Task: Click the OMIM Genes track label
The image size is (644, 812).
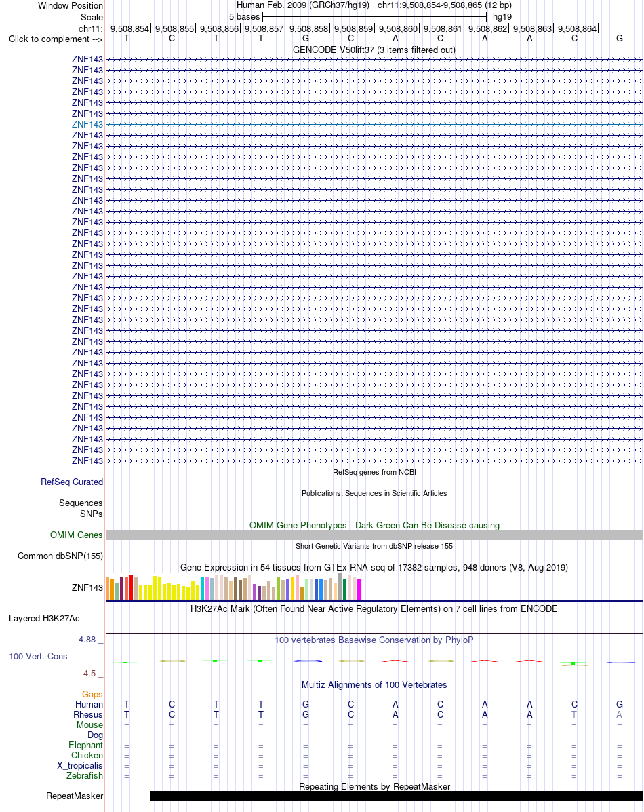Action: click(77, 535)
